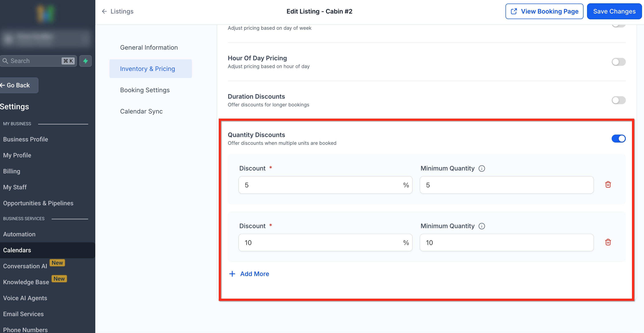Click Go Back in the sidebar
The width and height of the screenshot is (644, 333).
click(x=18, y=85)
